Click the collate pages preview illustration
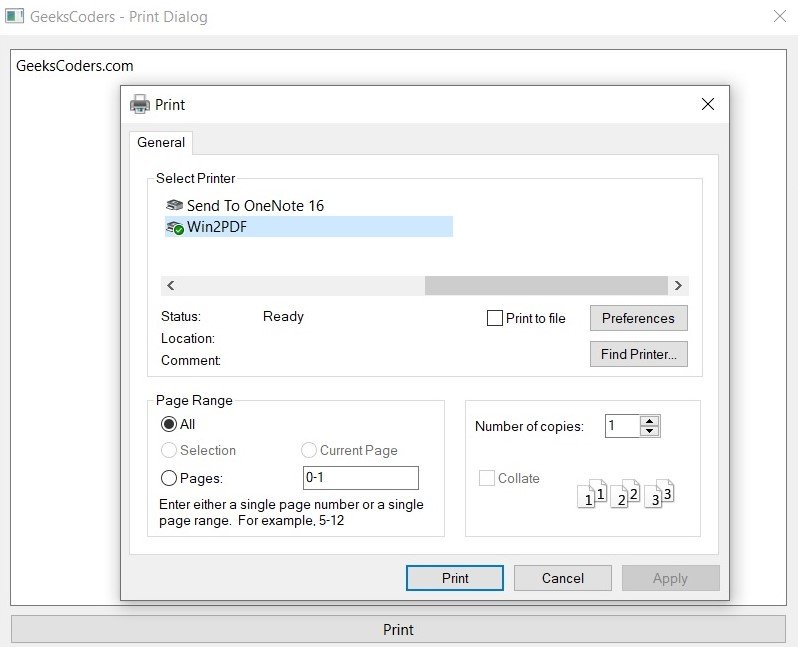 tap(625, 493)
